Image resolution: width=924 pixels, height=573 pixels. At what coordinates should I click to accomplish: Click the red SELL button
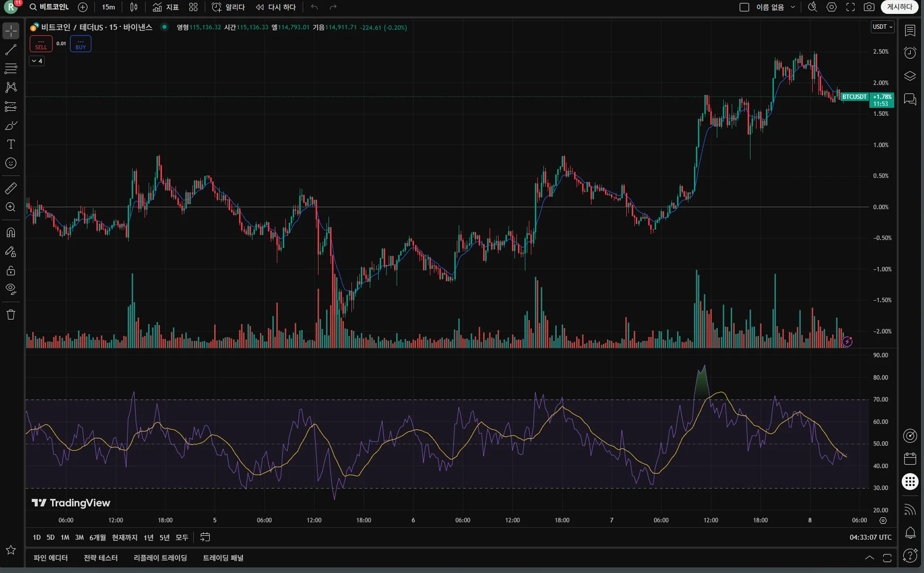point(41,44)
